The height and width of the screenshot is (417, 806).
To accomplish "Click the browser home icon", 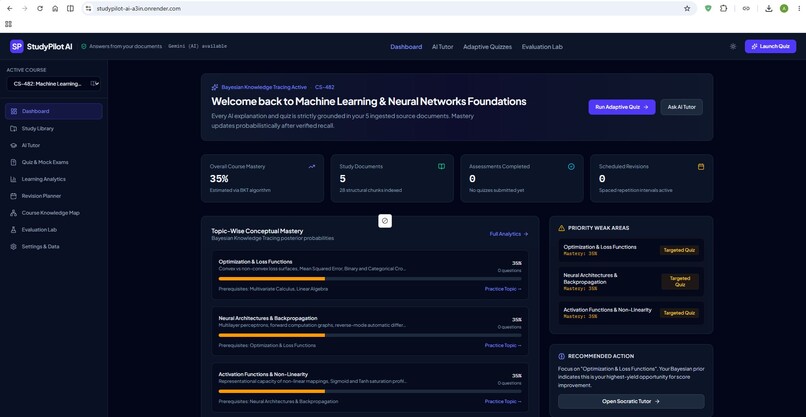I will pos(55,9).
